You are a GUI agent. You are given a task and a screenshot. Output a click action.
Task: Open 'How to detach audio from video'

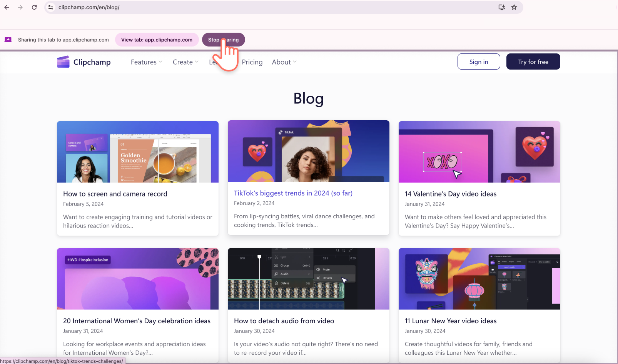pos(284,321)
